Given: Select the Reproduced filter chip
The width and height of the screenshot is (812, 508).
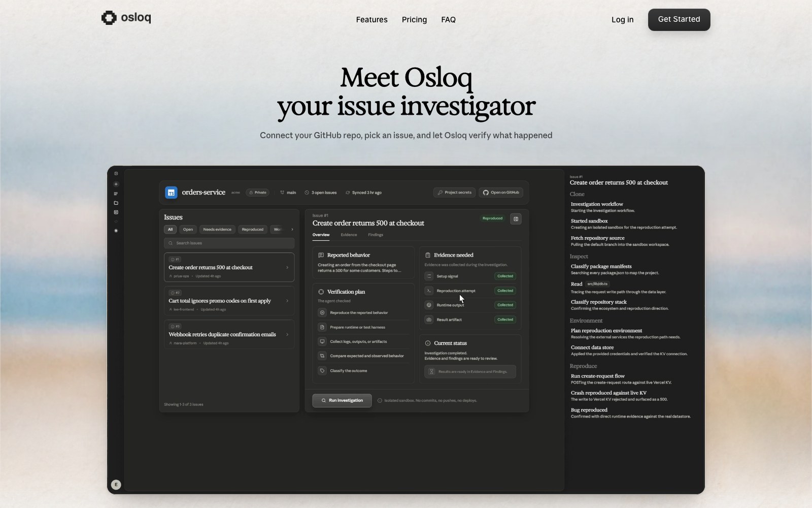Looking at the screenshot, I should point(253,230).
